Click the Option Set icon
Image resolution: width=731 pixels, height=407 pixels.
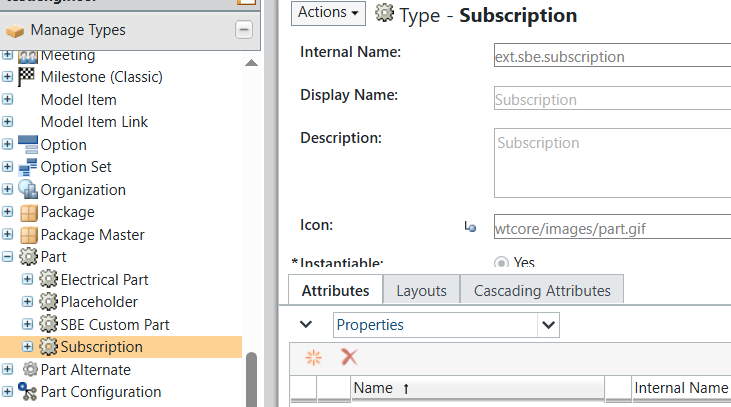point(28,167)
